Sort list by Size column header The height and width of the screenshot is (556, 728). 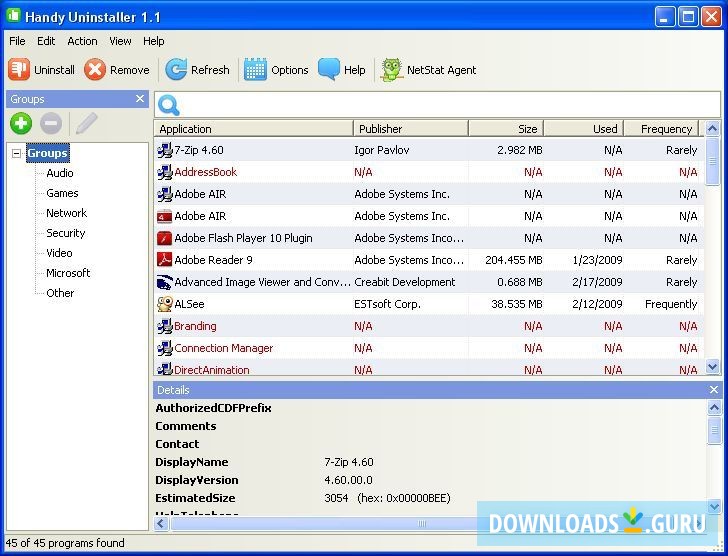pos(506,129)
